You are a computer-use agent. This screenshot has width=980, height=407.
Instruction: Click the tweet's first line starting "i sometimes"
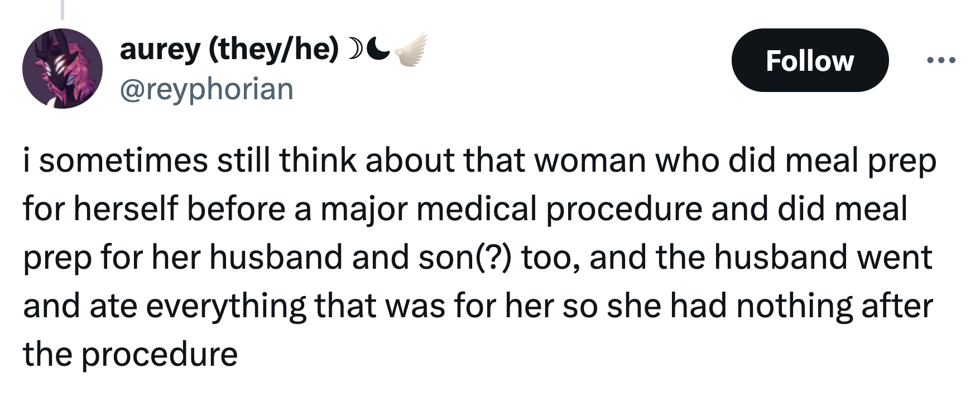pos(479,161)
